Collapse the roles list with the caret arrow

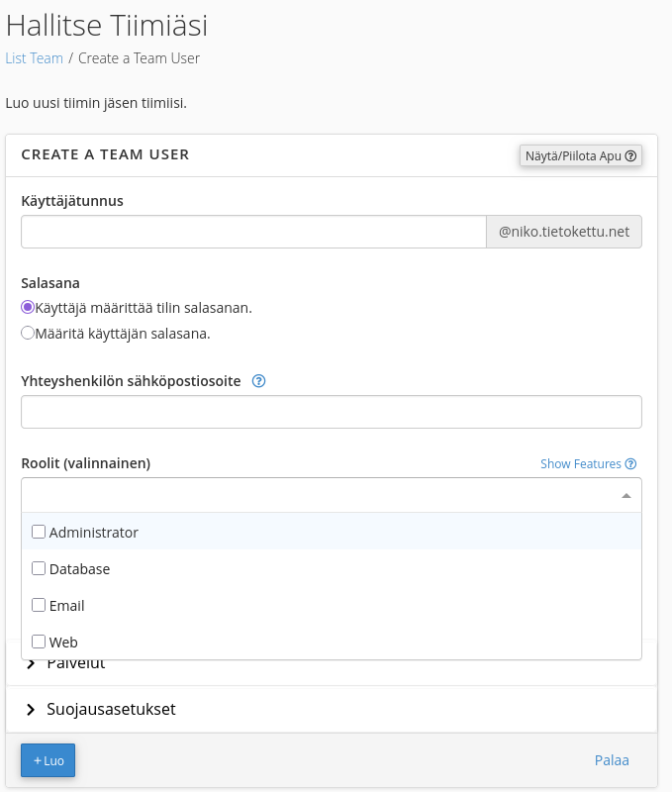(x=626, y=496)
